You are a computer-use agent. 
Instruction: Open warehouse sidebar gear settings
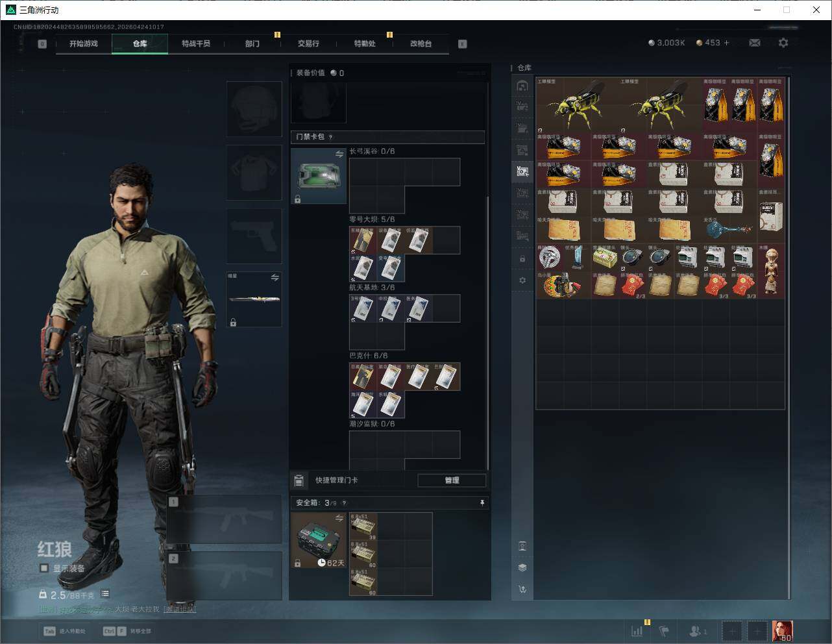pyautogui.click(x=522, y=280)
